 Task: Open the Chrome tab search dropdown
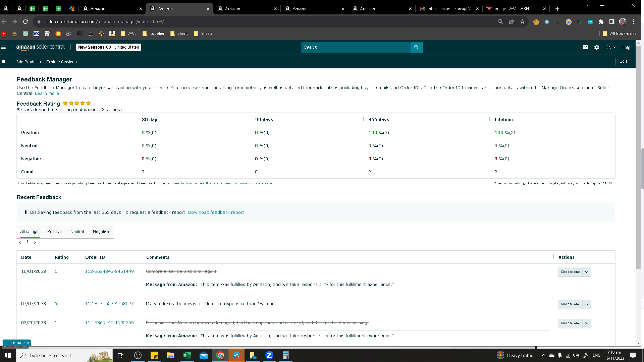[586, 6]
